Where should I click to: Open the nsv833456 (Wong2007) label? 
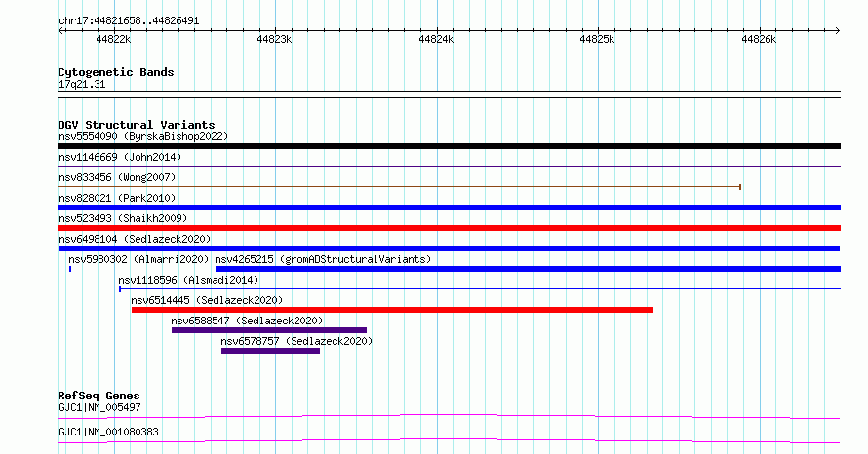(x=117, y=177)
